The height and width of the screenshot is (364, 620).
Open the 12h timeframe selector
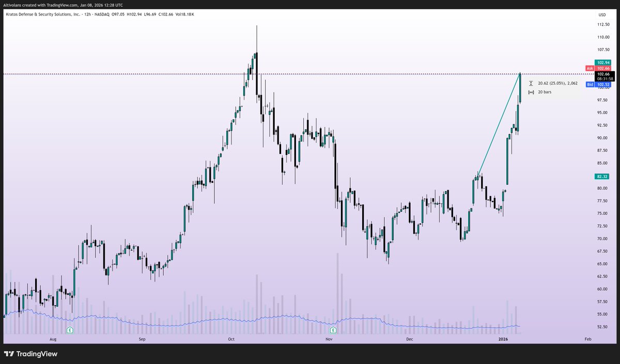(x=87, y=14)
